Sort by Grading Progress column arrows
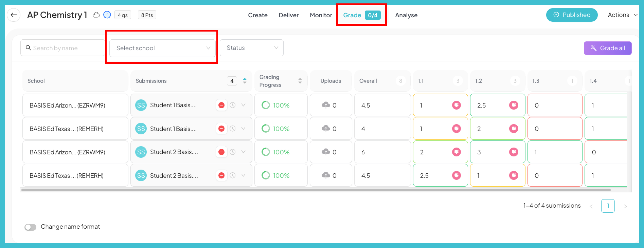Viewport: 644px width, 248px height. 300,81
